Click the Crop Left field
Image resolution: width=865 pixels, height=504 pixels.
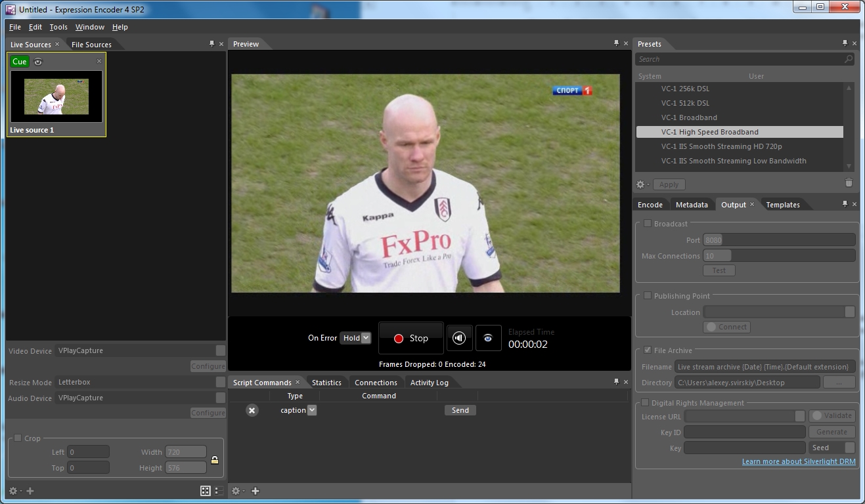tap(88, 452)
